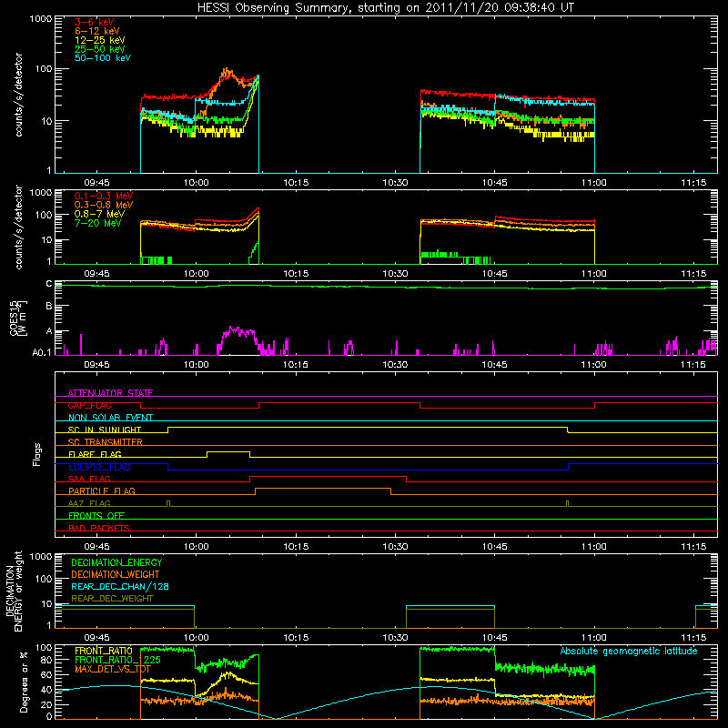Click 11:15 time tick under the decimation panel
Viewport: 728px width, 728px height.
[693, 638]
